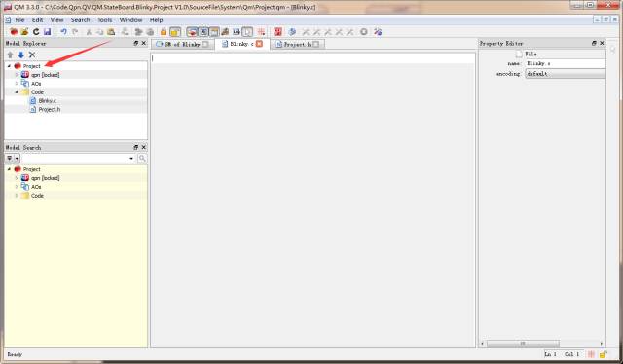Collapse Project node in Model Search
The height and width of the screenshot is (364, 623).
(9, 169)
